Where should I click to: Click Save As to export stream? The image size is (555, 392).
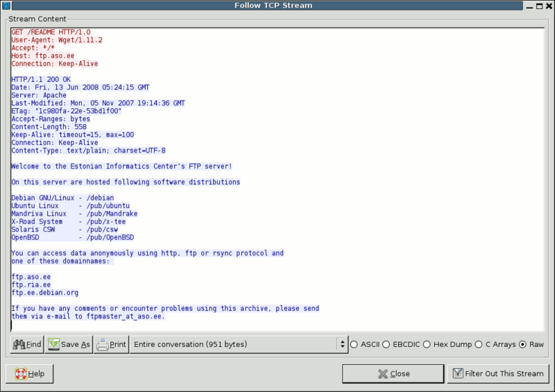click(69, 344)
